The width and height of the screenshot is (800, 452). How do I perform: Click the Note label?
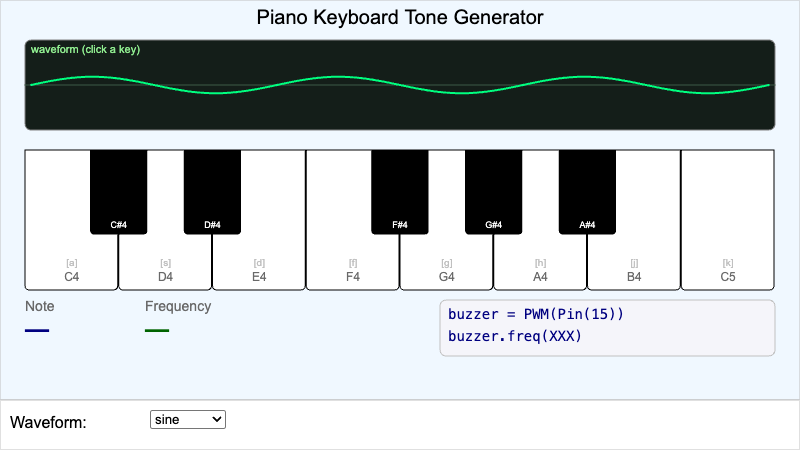click(x=40, y=306)
